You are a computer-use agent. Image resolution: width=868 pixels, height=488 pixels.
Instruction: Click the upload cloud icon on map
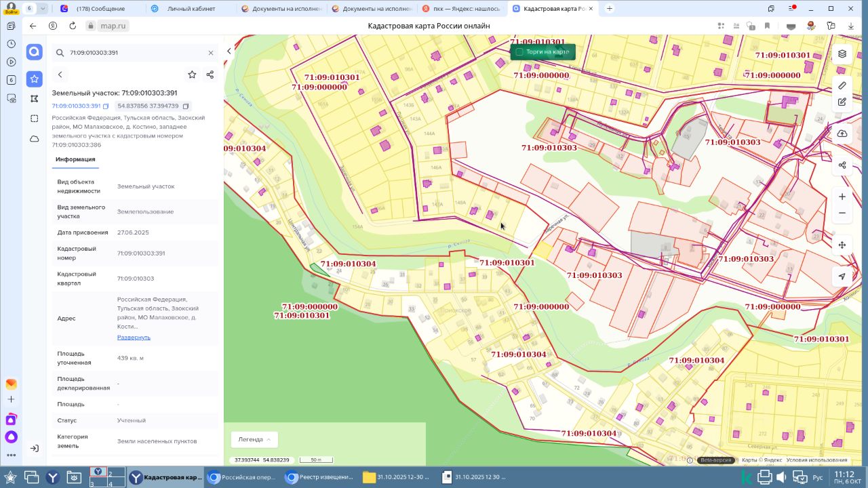(x=842, y=134)
